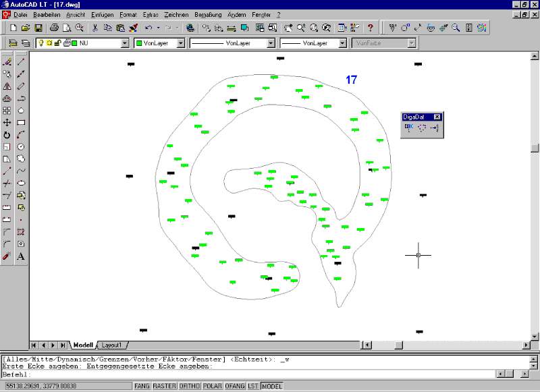The image size is (540, 392).
Task: Toggle RASTER grid display in status bar
Action: click(x=165, y=387)
